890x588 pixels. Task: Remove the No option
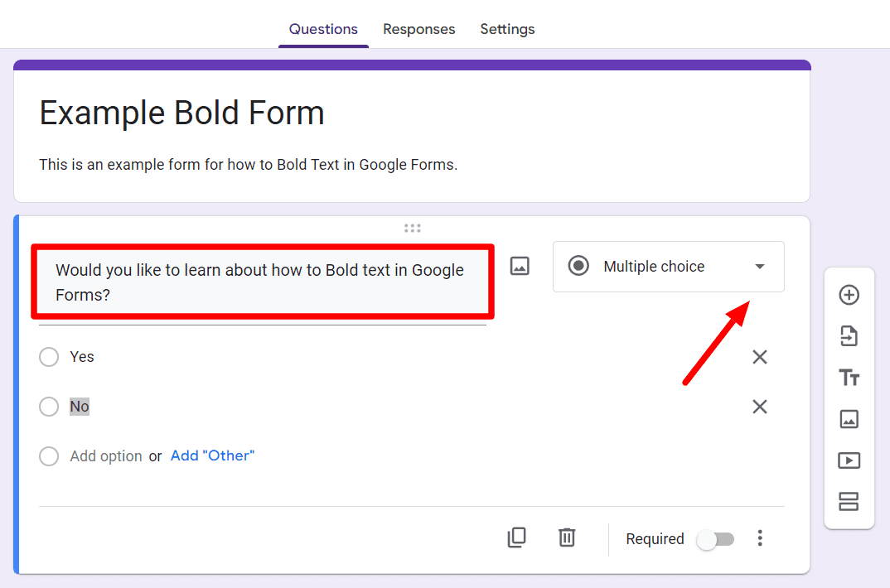point(759,407)
